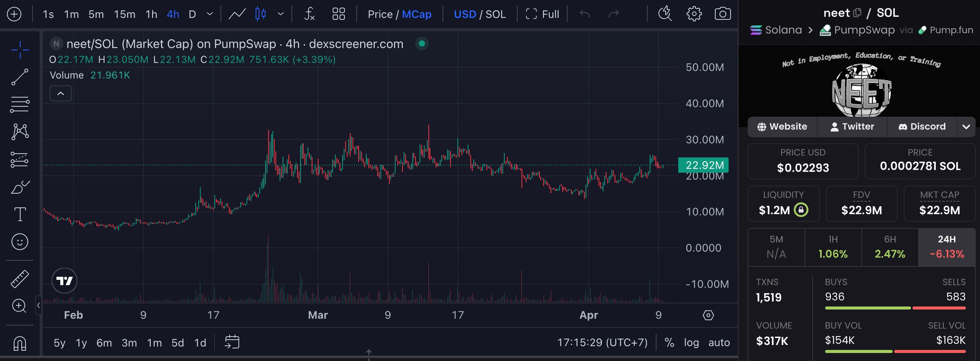Show the 1H price change stats

coord(833,247)
